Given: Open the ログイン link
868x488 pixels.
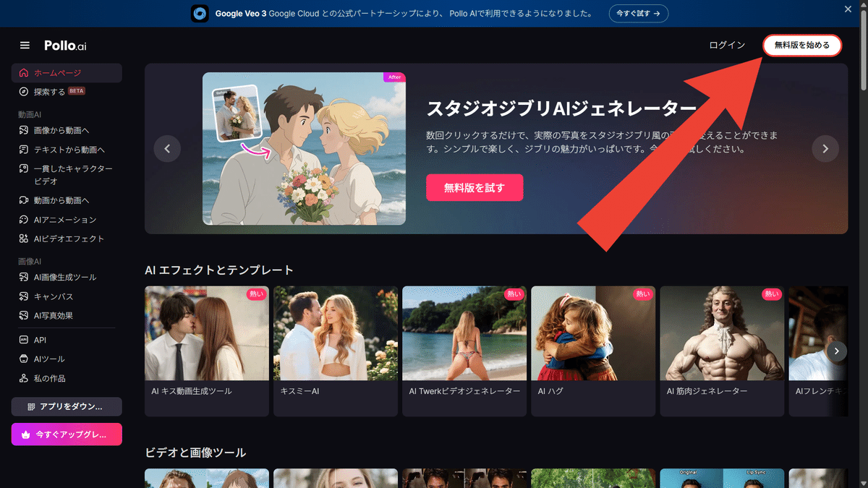Looking at the screenshot, I should click(727, 46).
